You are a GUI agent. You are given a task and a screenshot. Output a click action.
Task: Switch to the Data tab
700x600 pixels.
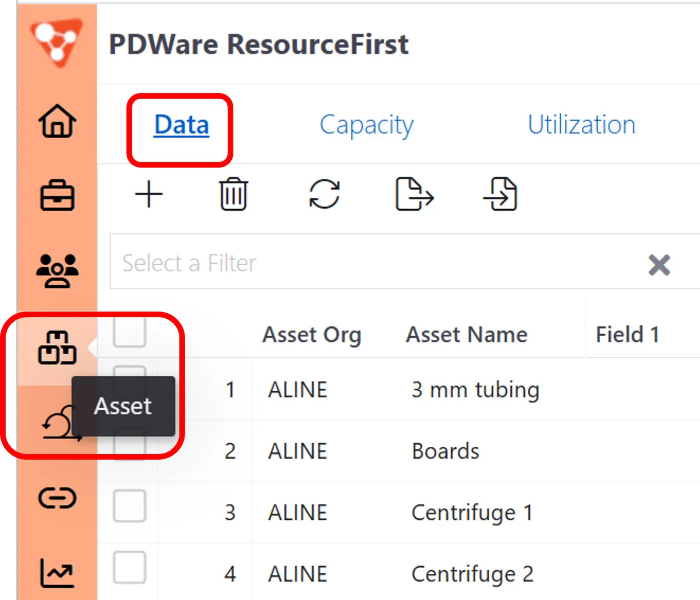(x=181, y=125)
